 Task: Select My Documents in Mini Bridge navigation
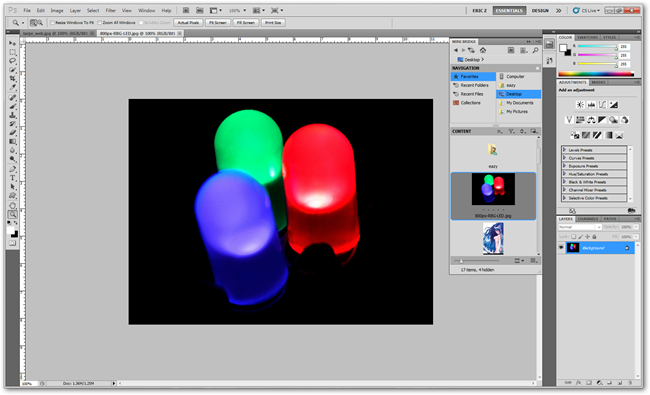518,103
